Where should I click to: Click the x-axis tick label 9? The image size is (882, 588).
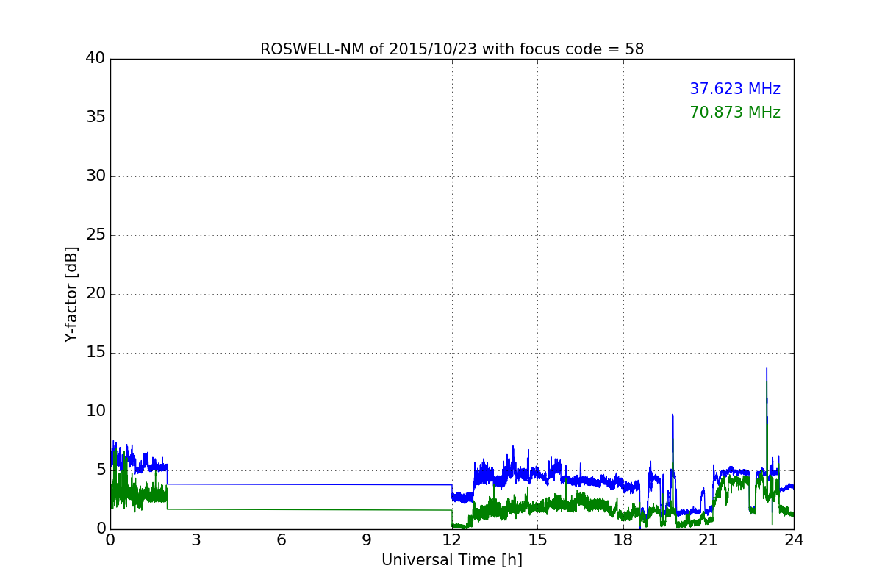pos(367,539)
